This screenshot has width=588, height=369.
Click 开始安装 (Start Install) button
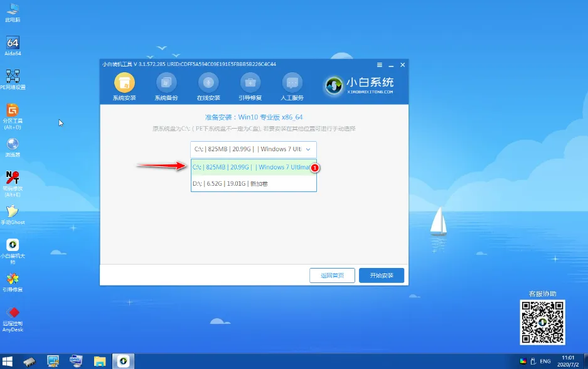pos(382,275)
